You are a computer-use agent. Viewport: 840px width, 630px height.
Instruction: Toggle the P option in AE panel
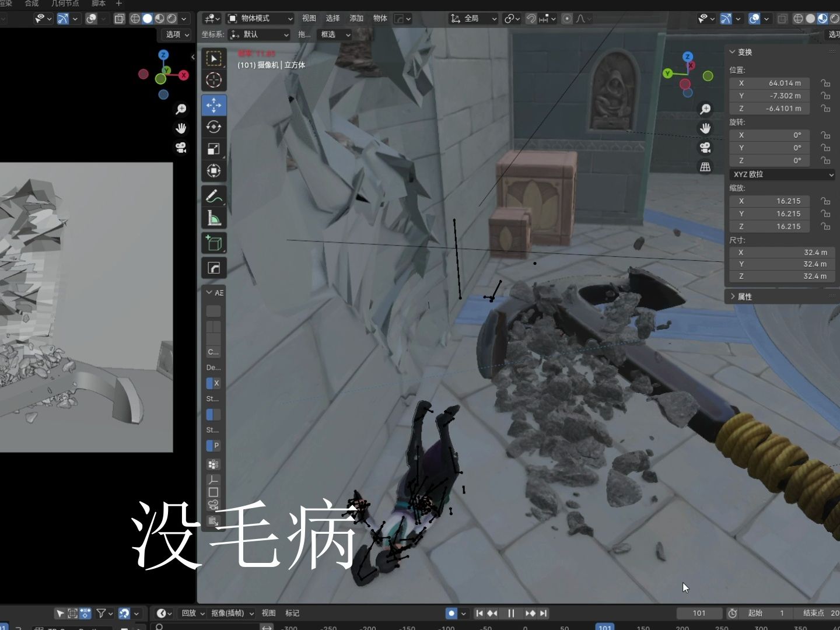(x=213, y=446)
